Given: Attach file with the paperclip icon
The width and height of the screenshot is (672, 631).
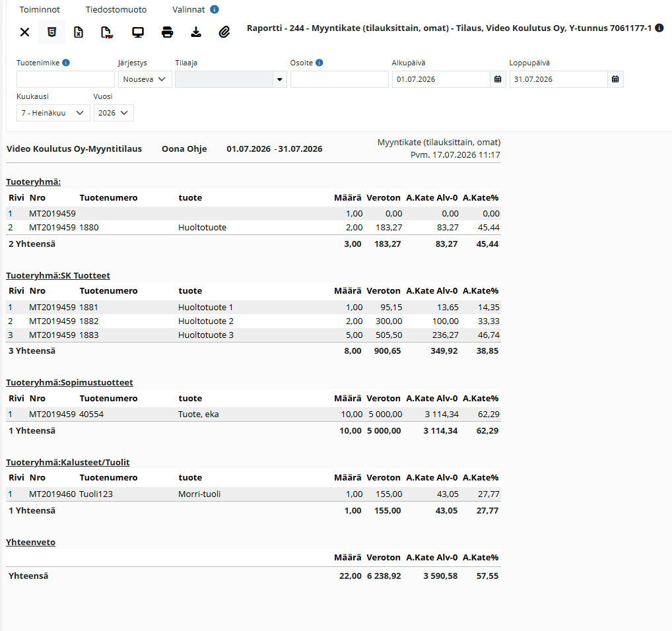Looking at the screenshot, I should [224, 32].
